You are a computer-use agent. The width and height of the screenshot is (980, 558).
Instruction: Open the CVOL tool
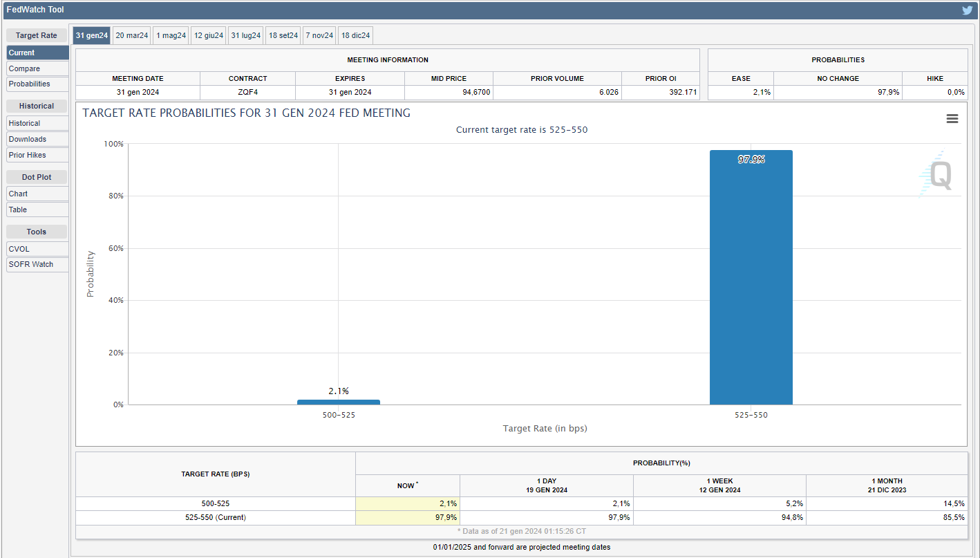pos(37,248)
